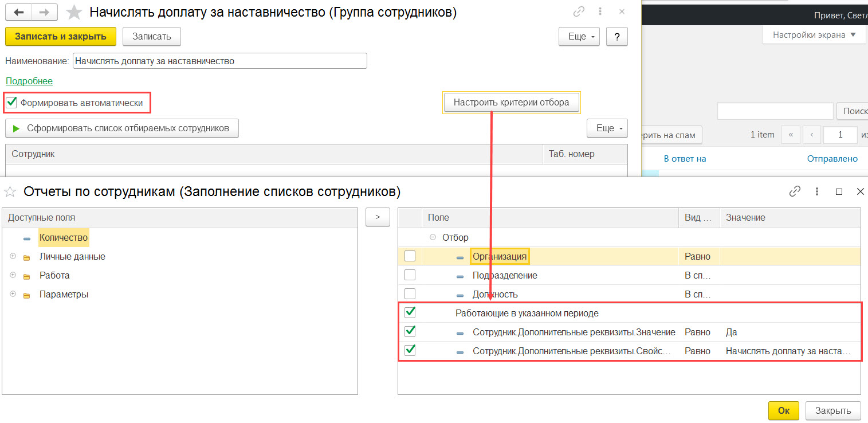Click the > add field button
Screen dimensions: 868x423
click(378, 217)
